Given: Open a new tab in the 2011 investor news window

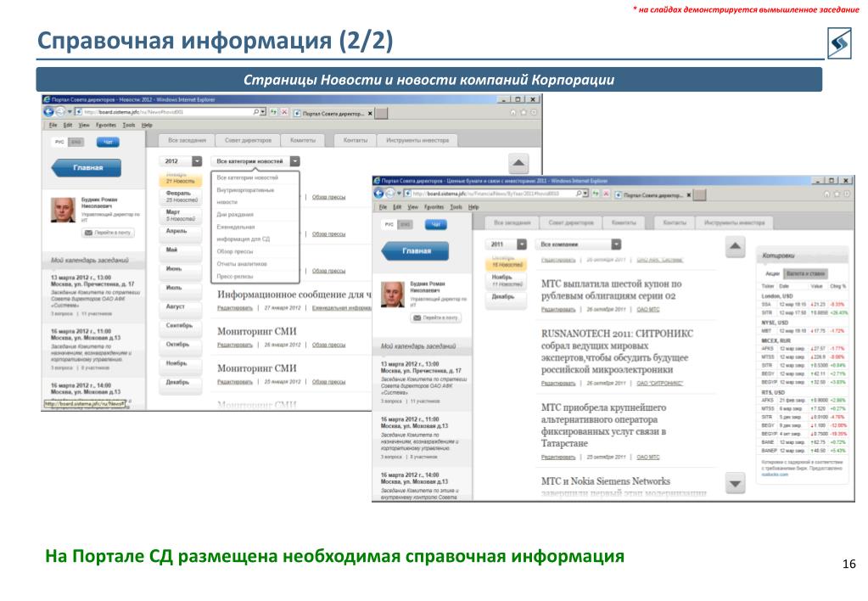Looking at the screenshot, I should click(x=700, y=195).
